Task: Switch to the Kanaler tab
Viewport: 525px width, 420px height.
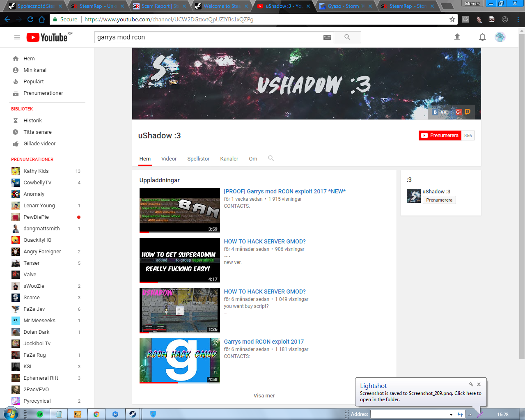Action: (x=229, y=159)
